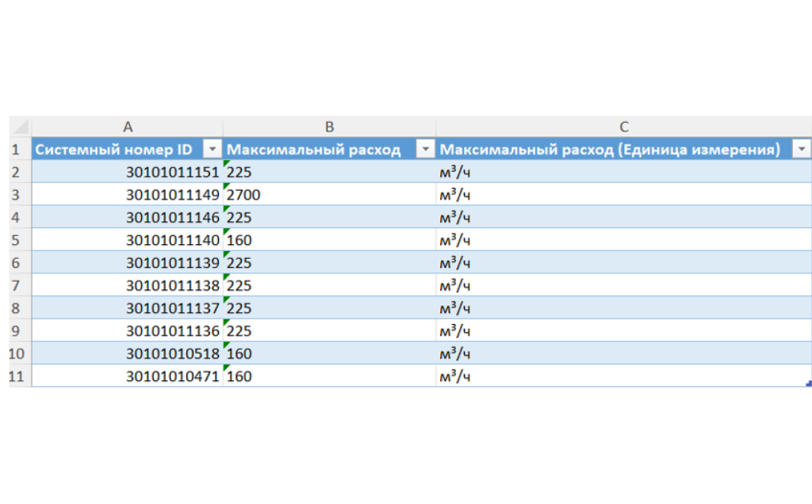
Task: Select the м³/ч unit cell in row 2
Action: pyautogui.click(x=623, y=172)
